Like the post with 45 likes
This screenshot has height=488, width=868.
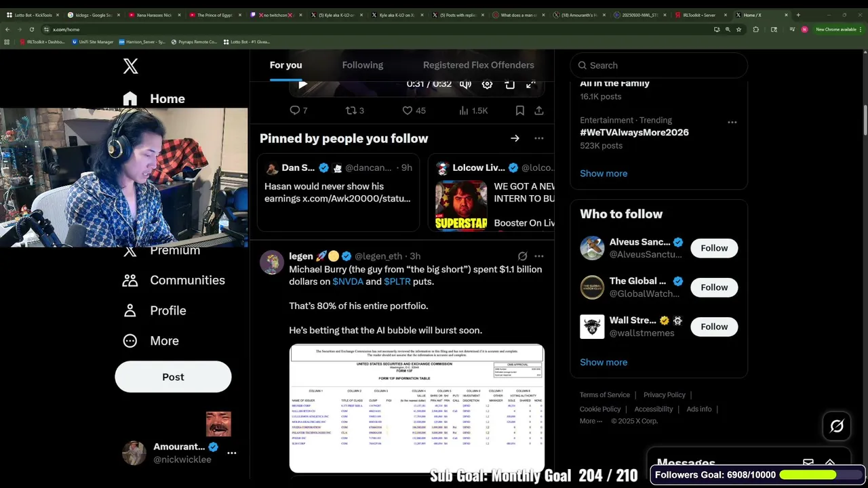[x=414, y=110]
